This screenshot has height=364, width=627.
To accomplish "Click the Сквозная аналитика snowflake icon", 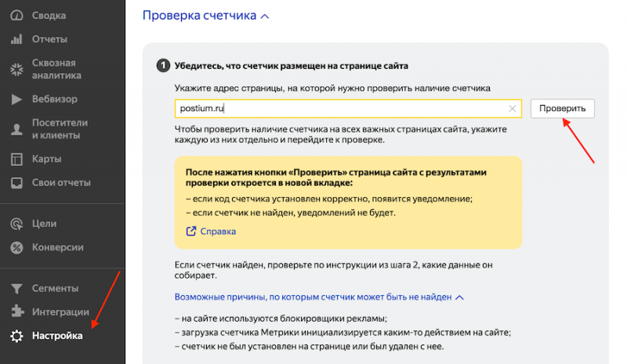I will (x=16, y=69).
